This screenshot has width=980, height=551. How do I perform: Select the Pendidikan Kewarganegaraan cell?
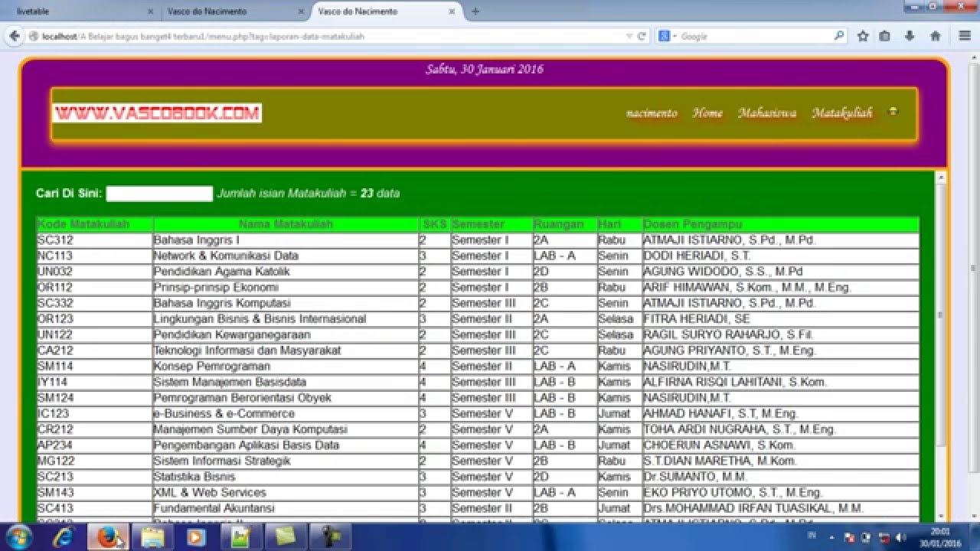tap(286, 334)
